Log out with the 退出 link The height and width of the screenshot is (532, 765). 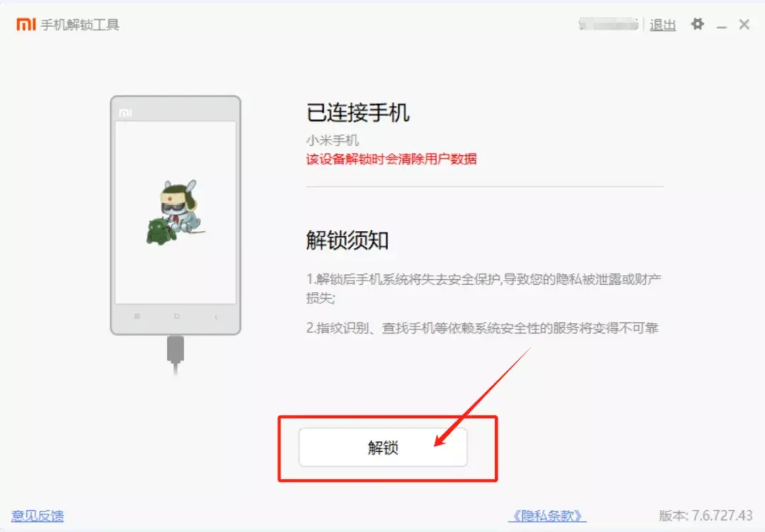[662, 24]
